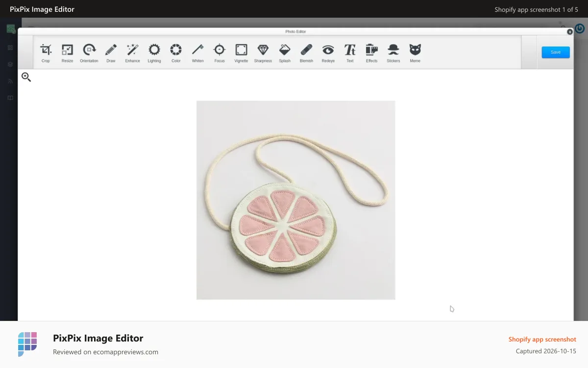Viewport: 588px width, 368px height.
Task: Add text with the Text tool
Action: point(350,53)
